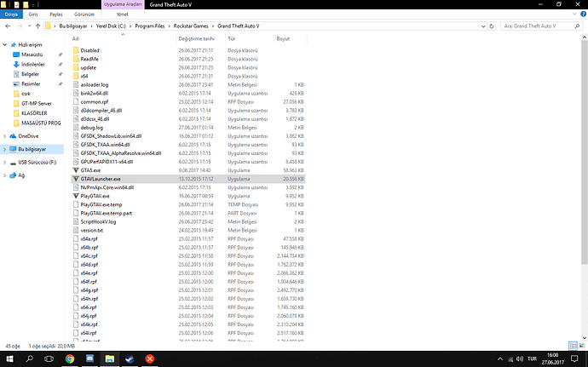
Task: Open recent locations dropdown arrow
Action: pyautogui.click(x=29, y=26)
